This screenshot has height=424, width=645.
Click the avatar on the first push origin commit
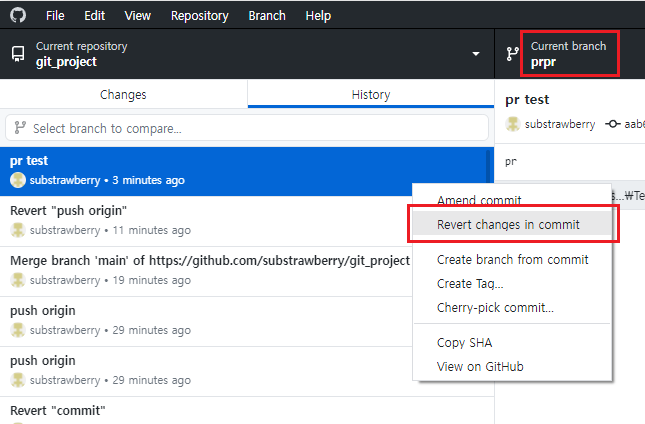(18, 330)
